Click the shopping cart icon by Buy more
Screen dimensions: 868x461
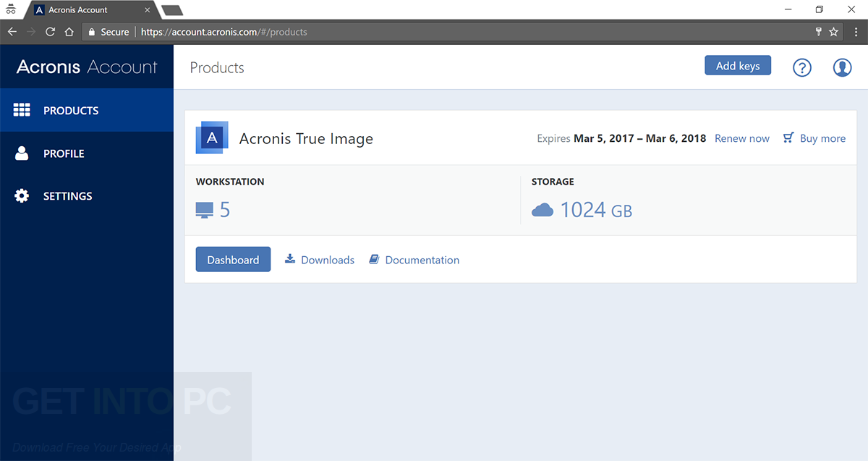tap(788, 138)
